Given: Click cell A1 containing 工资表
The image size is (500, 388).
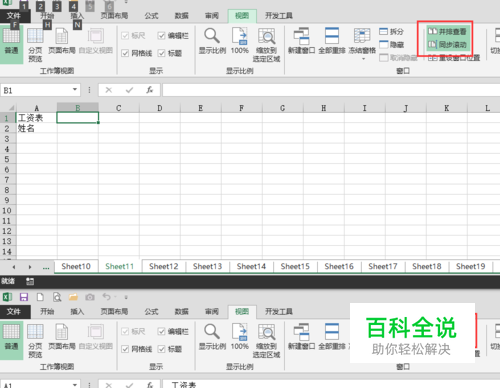Looking at the screenshot, I should click(x=36, y=118).
